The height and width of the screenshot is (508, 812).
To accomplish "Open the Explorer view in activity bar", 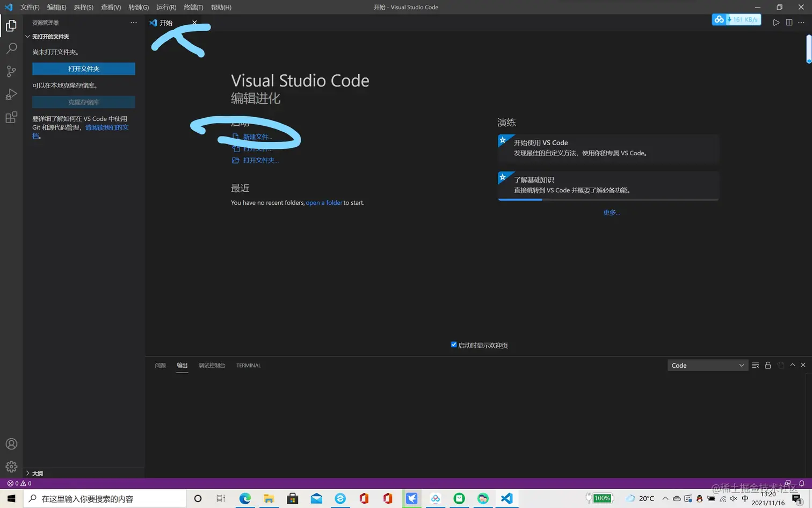I will point(11,26).
